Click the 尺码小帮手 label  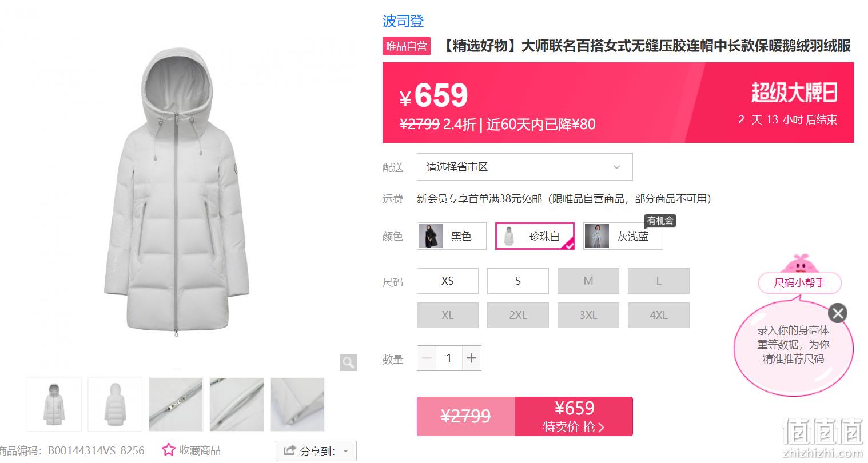[x=800, y=282]
